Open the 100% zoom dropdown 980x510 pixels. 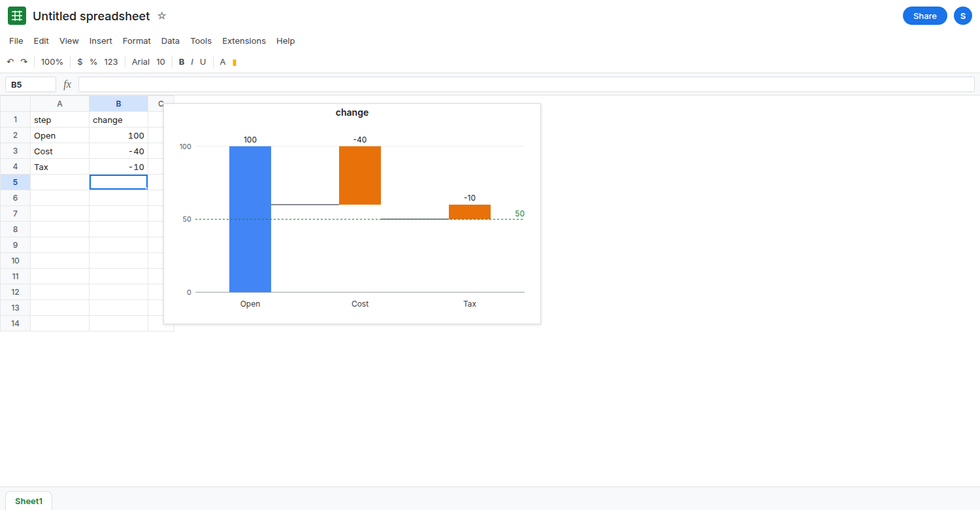point(52,61)
